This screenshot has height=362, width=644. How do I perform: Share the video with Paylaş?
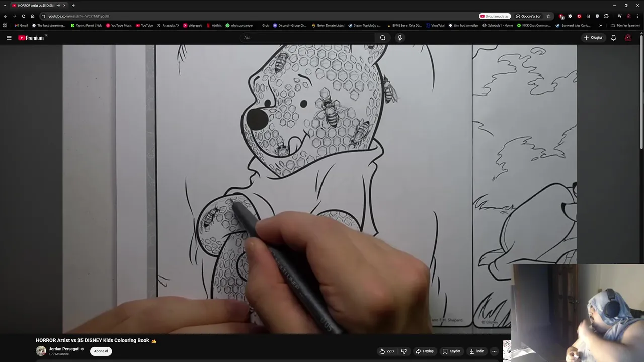pyautogui.click(x=425, y=351)
